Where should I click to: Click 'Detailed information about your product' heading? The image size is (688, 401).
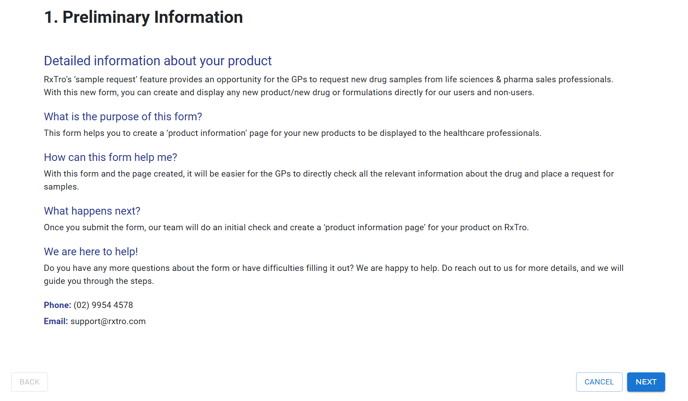(x=158, y=61)
